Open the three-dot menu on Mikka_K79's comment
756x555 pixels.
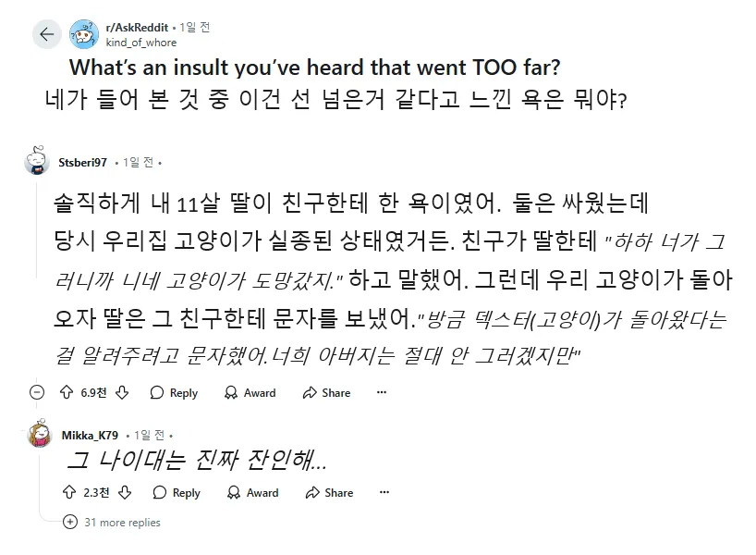(x=384, y=492)
